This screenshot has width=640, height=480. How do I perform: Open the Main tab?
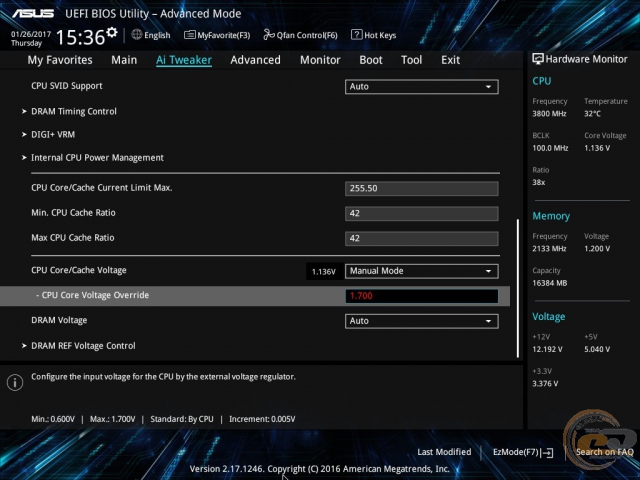click(124, 60)
